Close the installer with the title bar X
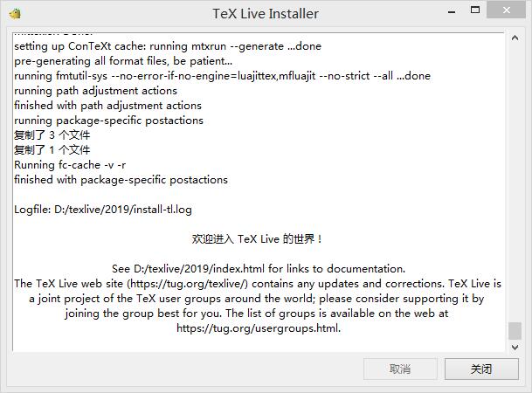Screen dimensions: 532x393 [506, 10]
